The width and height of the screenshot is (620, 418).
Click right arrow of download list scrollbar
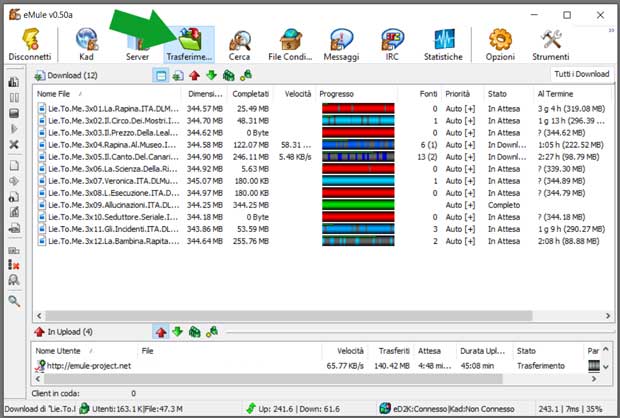pyautogui.click(x=608, y=315)
